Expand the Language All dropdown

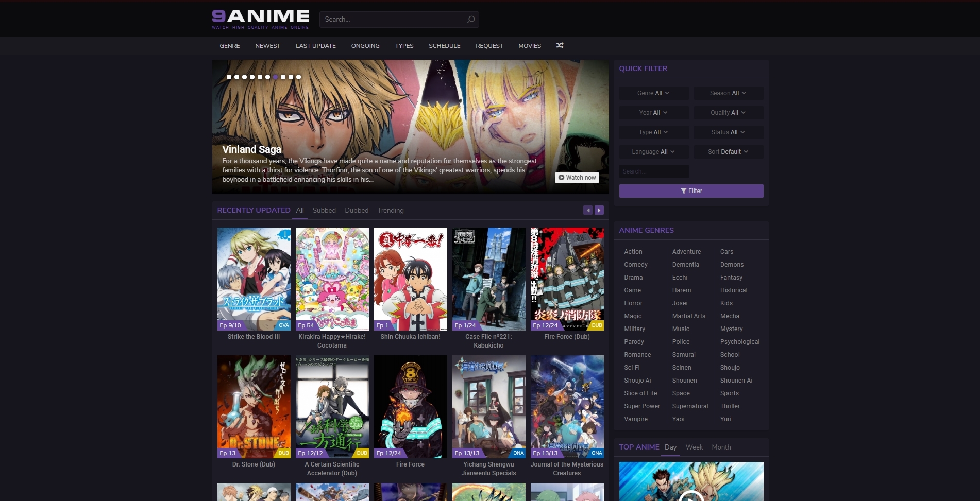[x=654, y=152]
